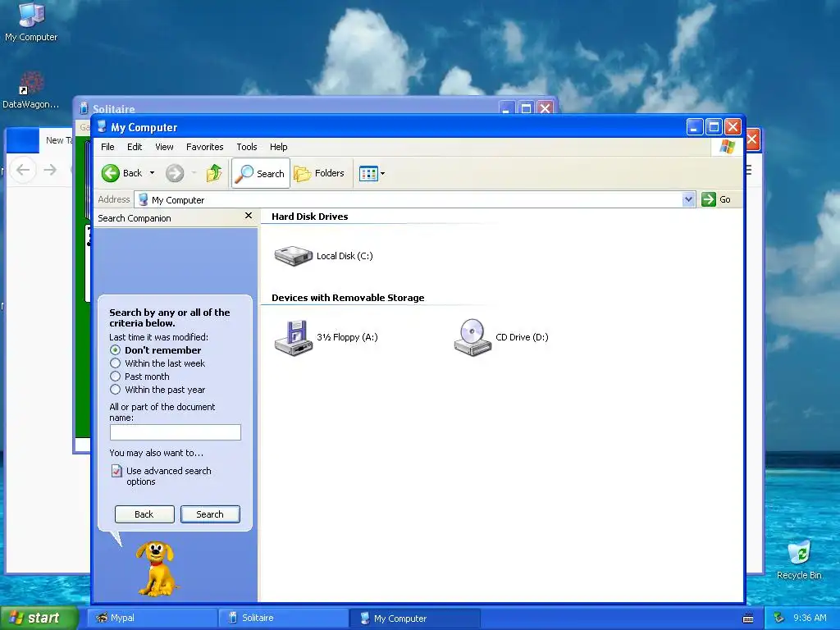Screen dimensions: 840x630
Task: Click the Hard Disk Drives group header
Action: [x=309, y=217]
